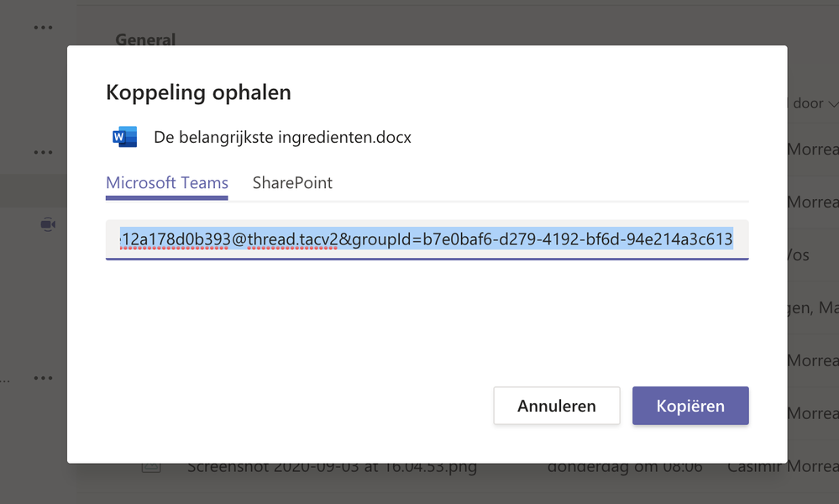This screenshot has width=839, height=504.
Task: Click the 'donderdag om 08:06' modified date
Action: pos(624,467)
